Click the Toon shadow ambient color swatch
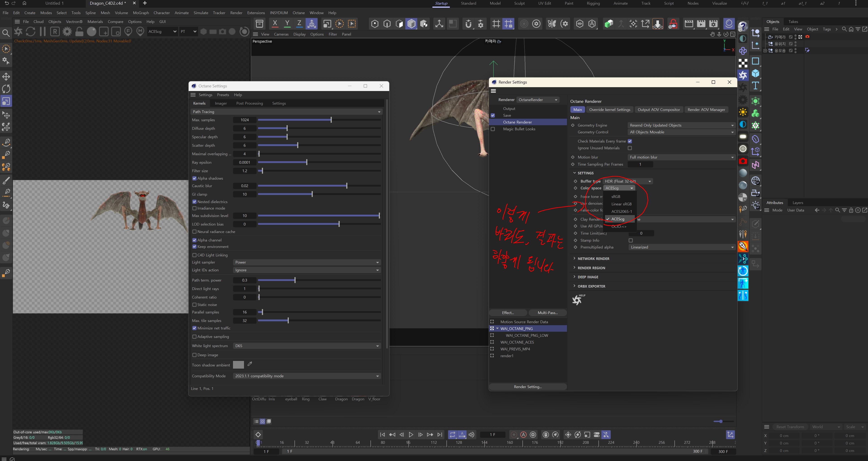 pos(238,365)
